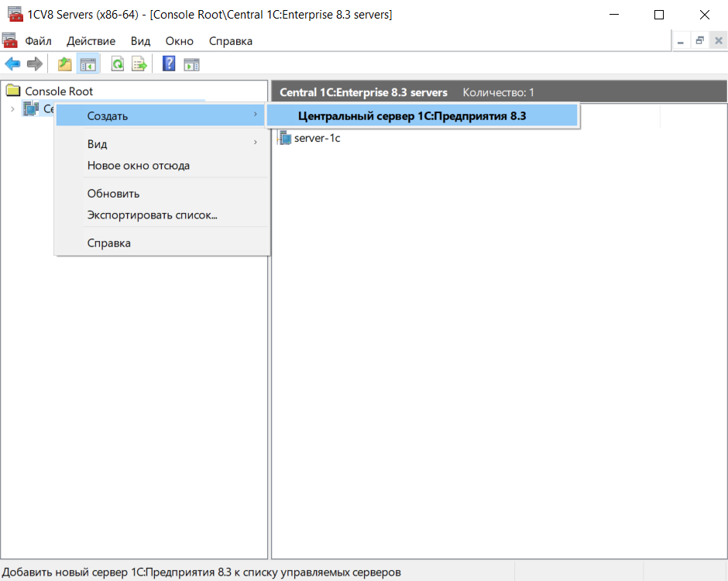728x581 pixels.
Task: Close the 1CV8 Servers main window
Action: click(x=704, y=15)
